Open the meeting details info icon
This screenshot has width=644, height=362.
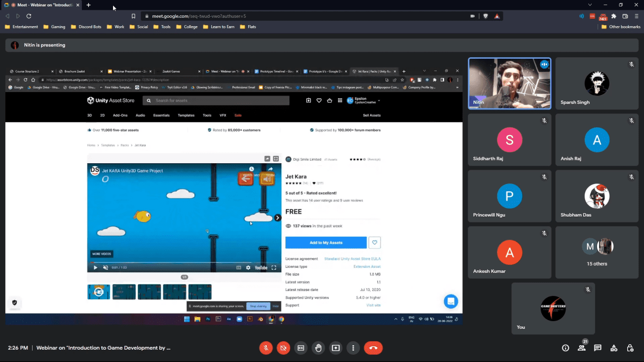[566, 348]
